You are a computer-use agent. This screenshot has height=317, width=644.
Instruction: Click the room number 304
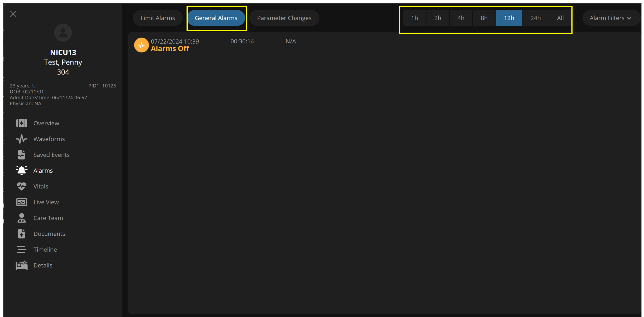63,72
